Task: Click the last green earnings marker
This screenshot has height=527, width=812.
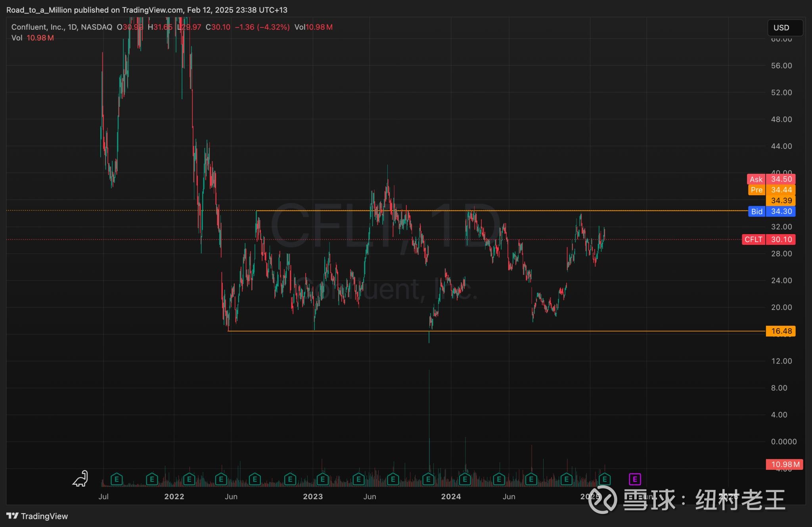Action: pos(604,479)
